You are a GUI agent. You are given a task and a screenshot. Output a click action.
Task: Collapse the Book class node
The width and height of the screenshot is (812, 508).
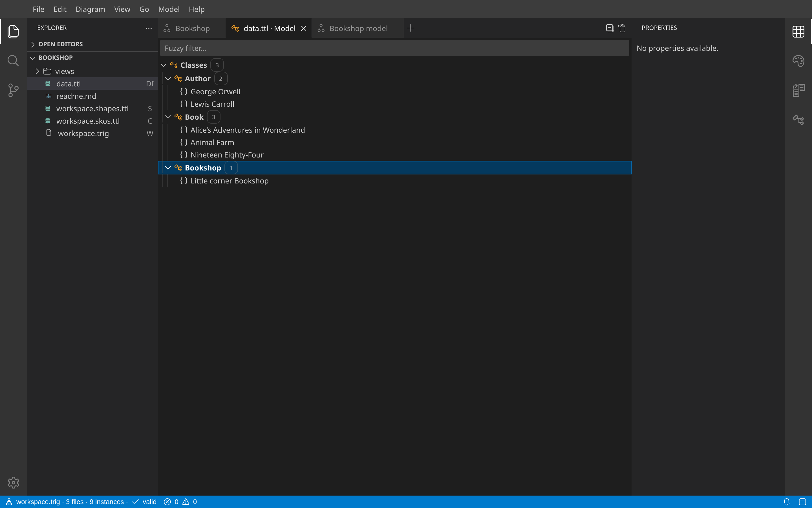tap(168, 117)
